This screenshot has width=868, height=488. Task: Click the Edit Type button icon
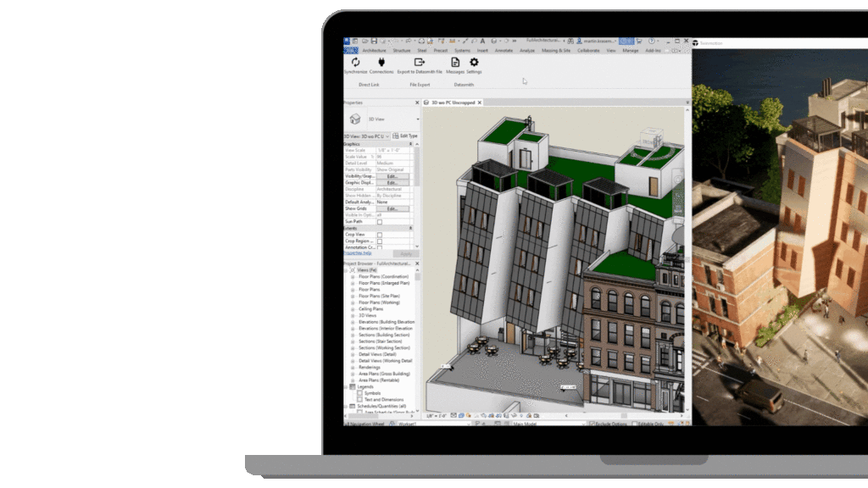click(x=396, y=136)
